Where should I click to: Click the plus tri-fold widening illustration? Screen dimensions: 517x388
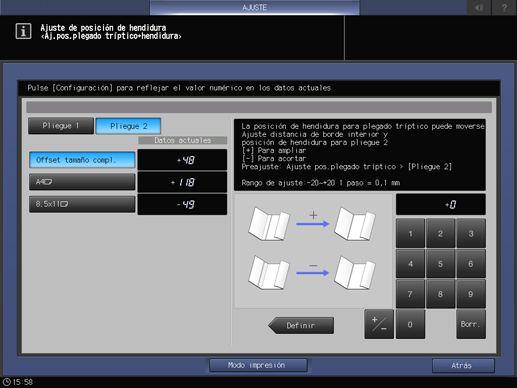(312, 223)
